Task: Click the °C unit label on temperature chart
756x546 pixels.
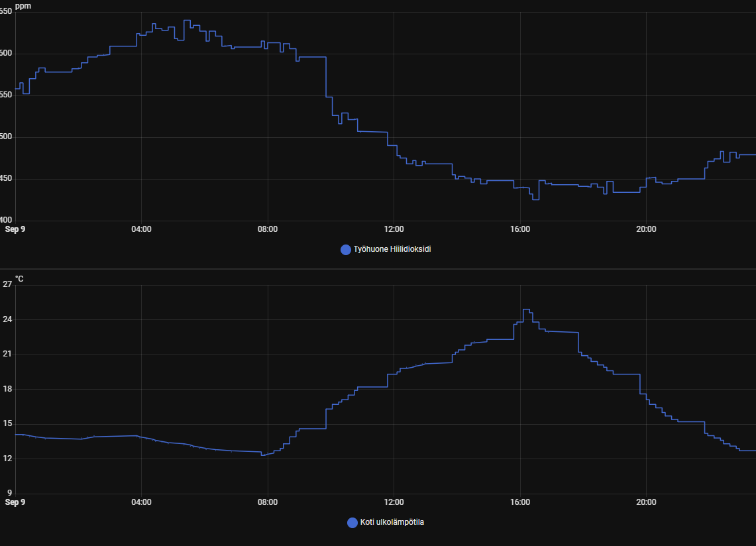Action: [x=19, y=279]
